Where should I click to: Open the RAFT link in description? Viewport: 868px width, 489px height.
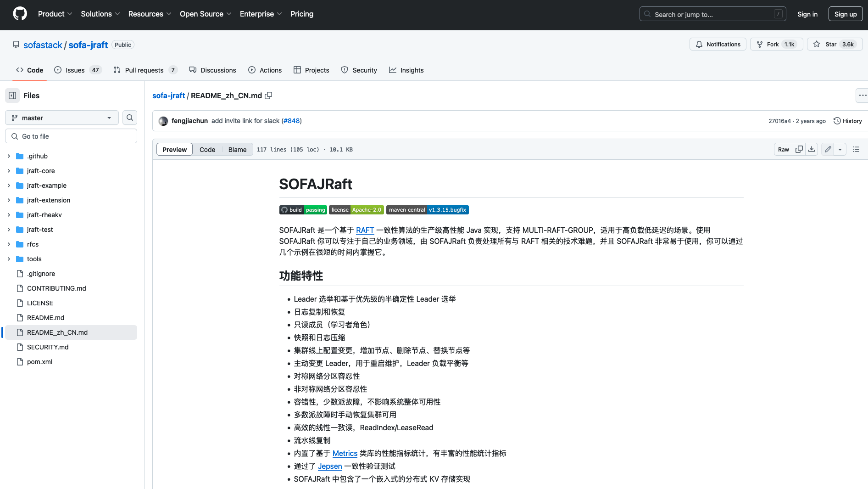click(x=365, y=230)
